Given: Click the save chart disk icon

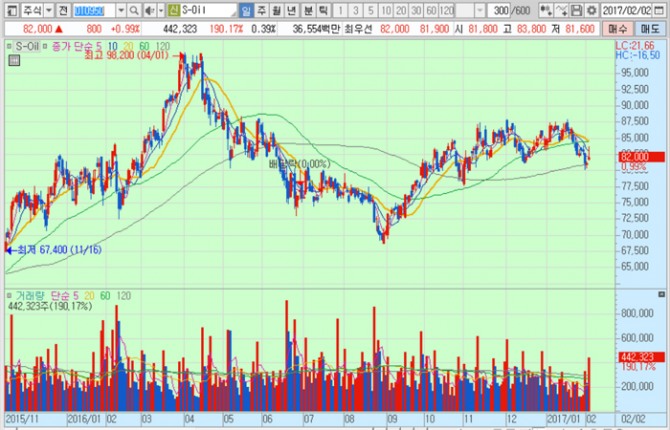Looking at the screenshot, I should [577, 9].
